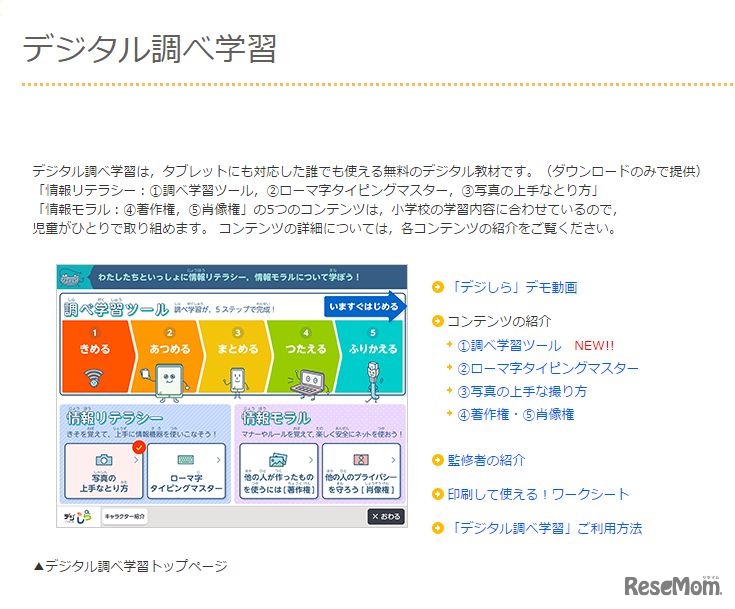The height and width of the screenshot is (609, 735).
Task: Click the ×おわる close button
Action: click(386, 516)
